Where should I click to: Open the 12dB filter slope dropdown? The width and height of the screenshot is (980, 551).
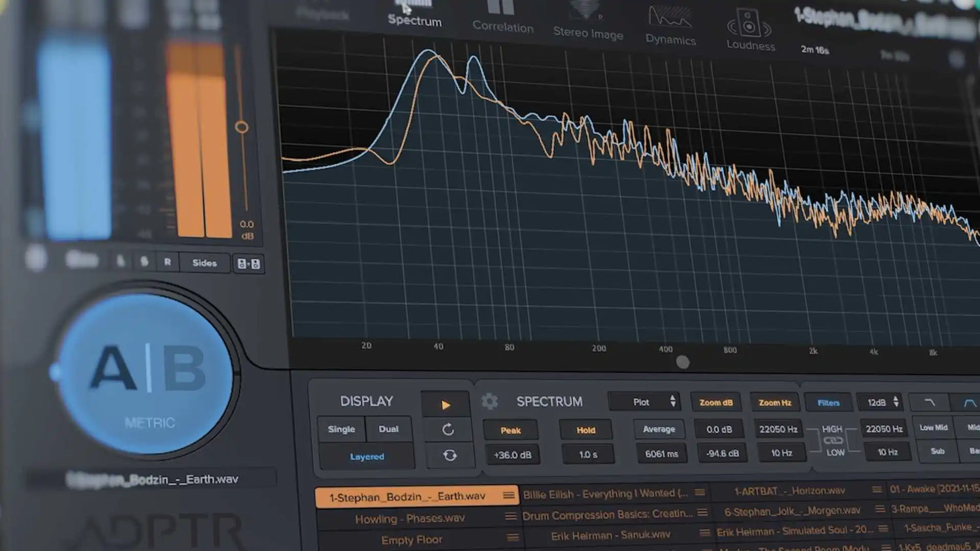[x=882, y=403]
